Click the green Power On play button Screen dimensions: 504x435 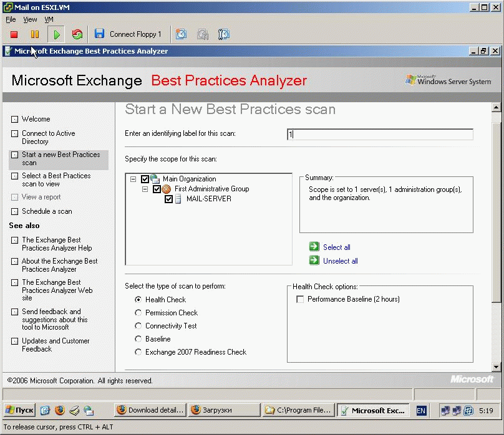[x=56, y=34]
